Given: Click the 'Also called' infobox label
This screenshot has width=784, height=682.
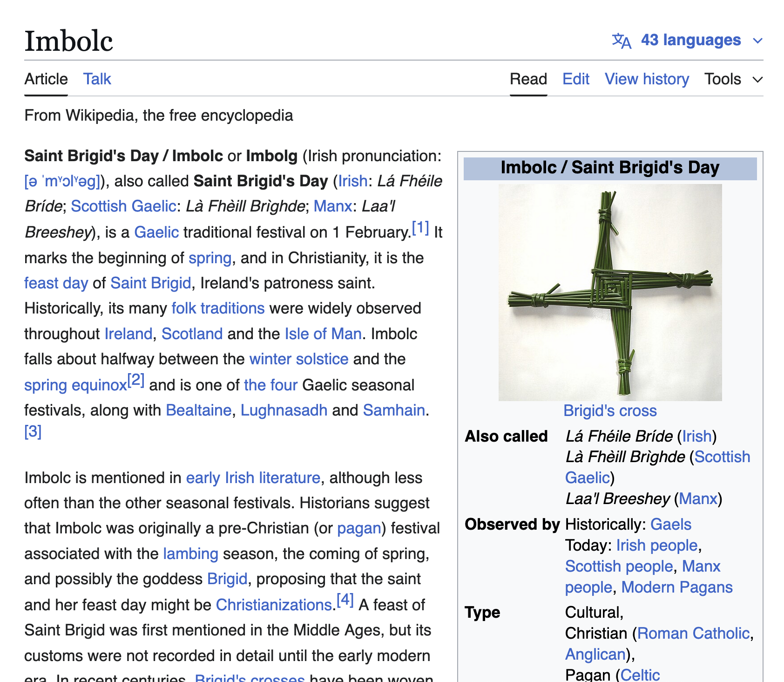Looking at the screenshot, I should [x=507, y=436].
